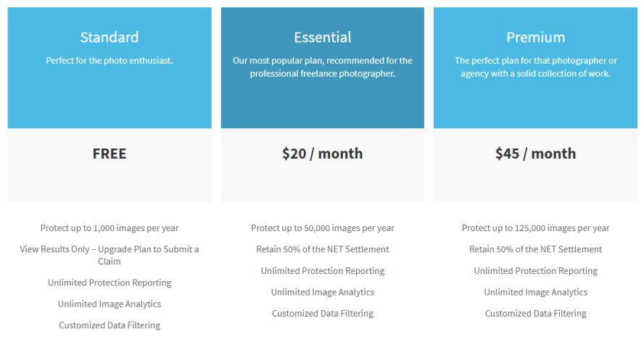Click "Perfect for the photo enthusiast" text
Image resolution: width=644 pixels, height=342 pixels.
[x=110, y=61]
